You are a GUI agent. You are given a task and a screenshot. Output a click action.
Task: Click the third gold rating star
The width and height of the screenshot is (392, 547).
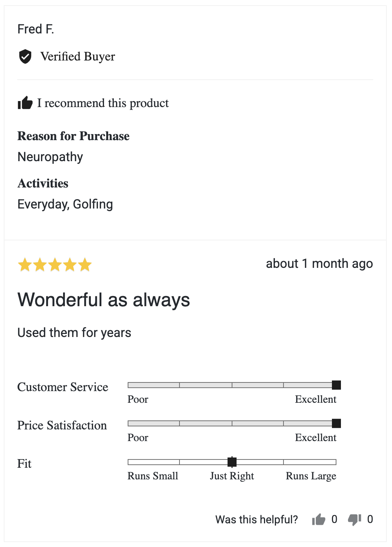[55, 265]
